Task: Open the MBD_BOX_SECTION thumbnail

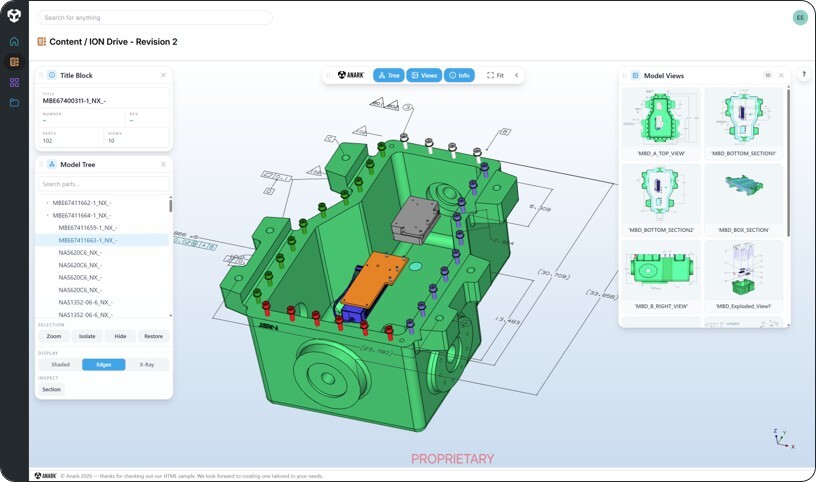Action: pos(743,200)
